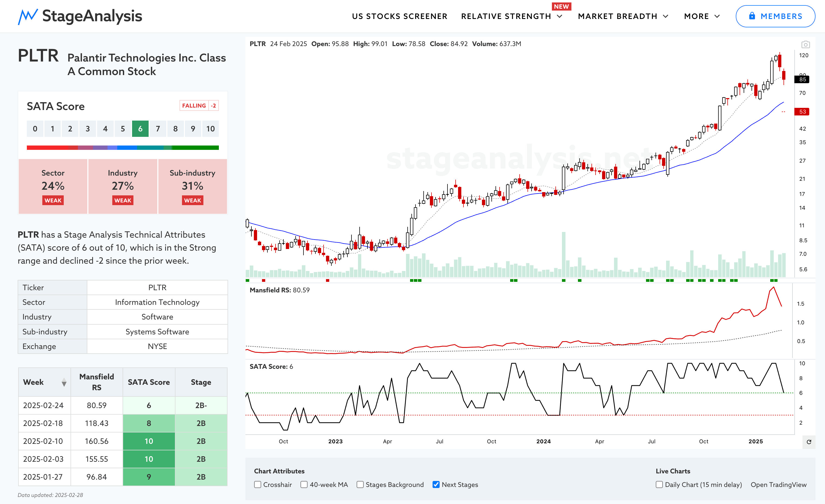This screenshot has height=504, width=825.
Task: Click the FALLING -2 badge
Action: point(199,106)
